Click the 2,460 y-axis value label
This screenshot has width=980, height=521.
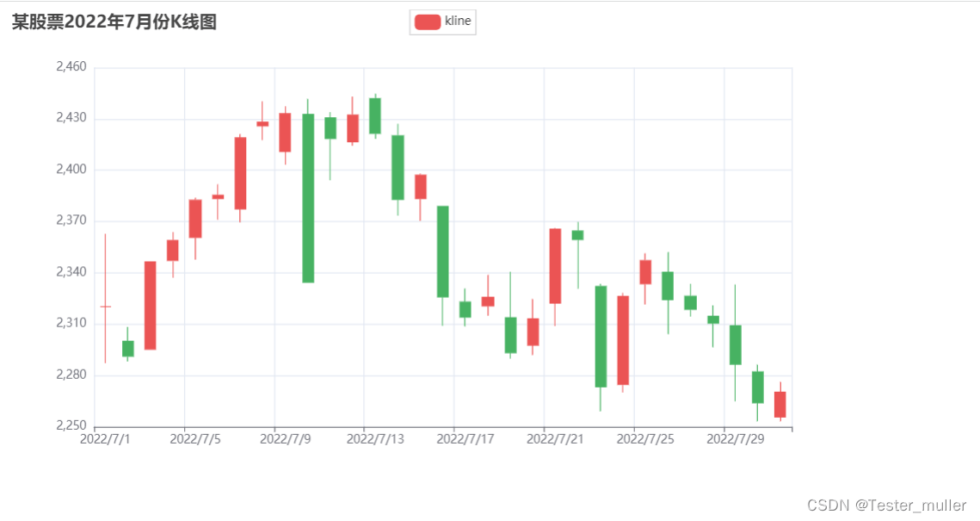click(71, 66)
